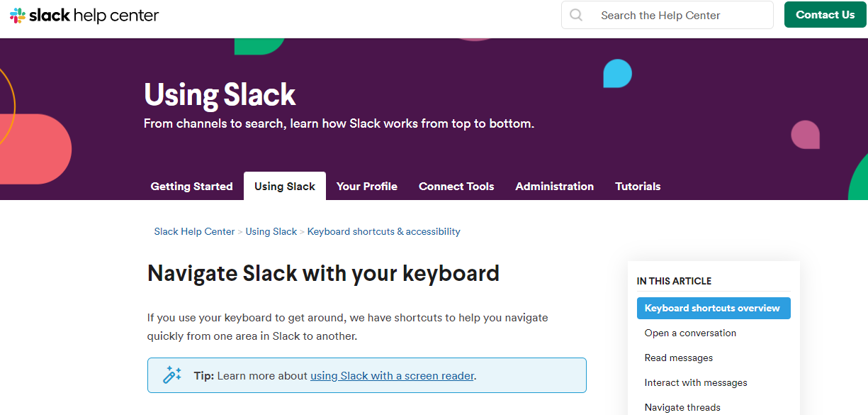Go to Interact with messages section

(696, 383)
